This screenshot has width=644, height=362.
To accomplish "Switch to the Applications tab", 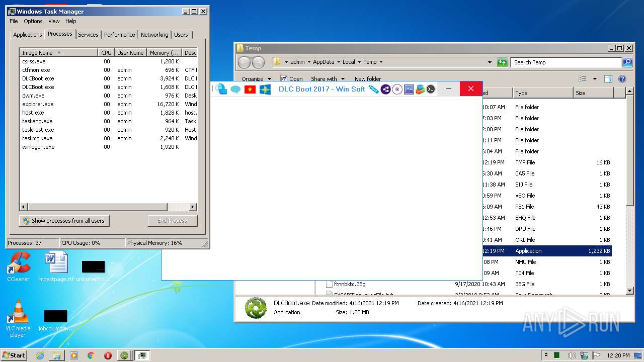I will click(27, 35).
